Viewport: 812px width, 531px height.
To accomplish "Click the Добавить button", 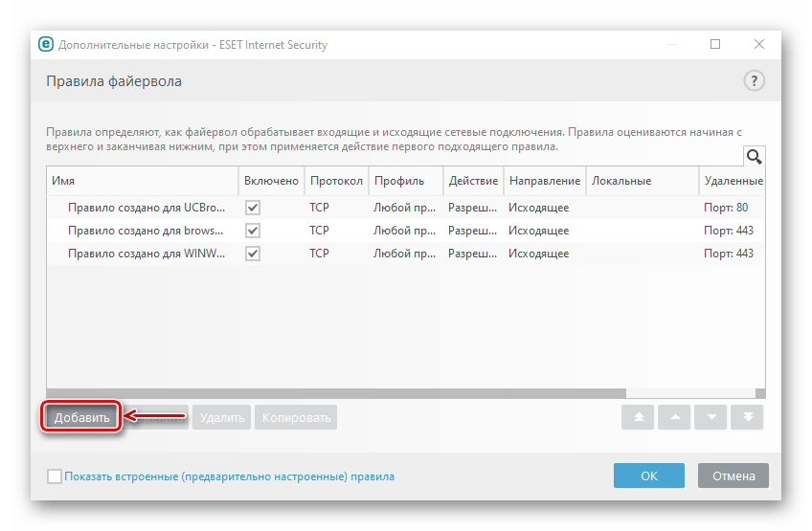I will tap(82, 417).
